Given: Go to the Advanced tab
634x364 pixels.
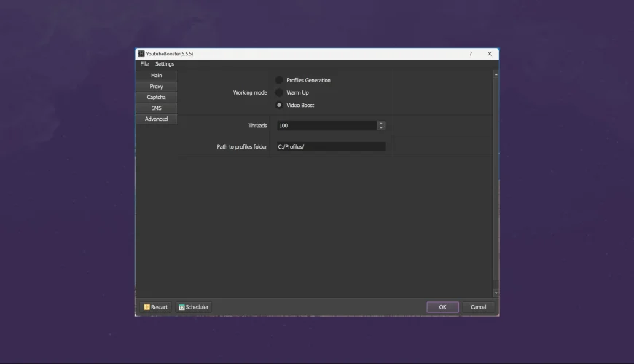Looking at the screenshot, I should (x=157, y=119).
